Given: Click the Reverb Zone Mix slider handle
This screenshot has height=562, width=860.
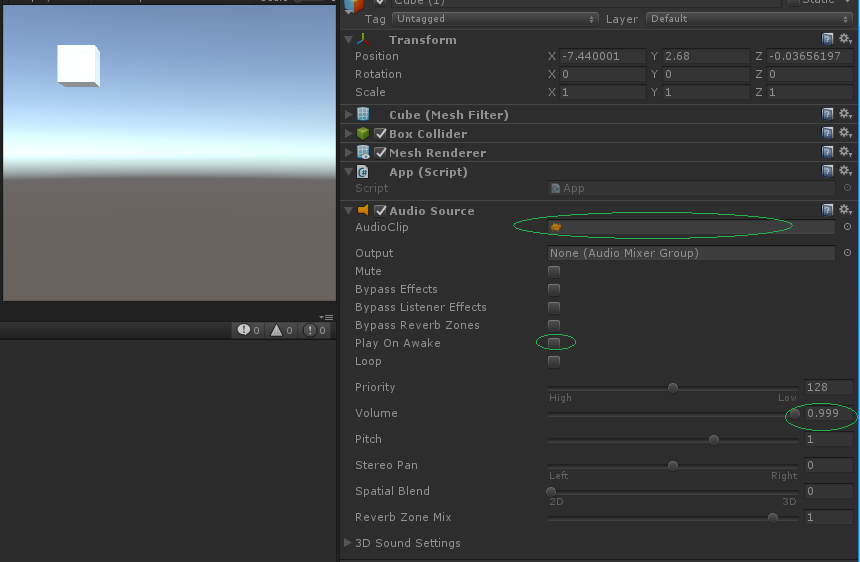Looking at the screenshot, I should point(773,518).
